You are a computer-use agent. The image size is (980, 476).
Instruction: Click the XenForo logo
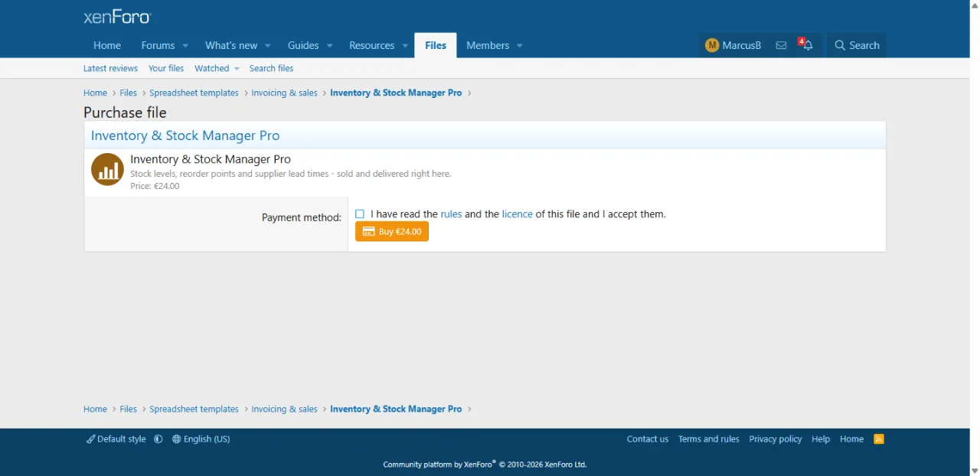pos(118,17)
